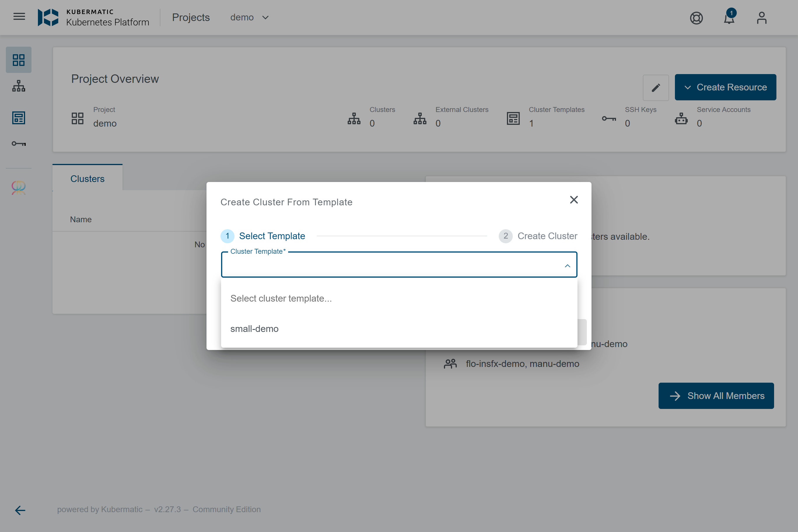The image size is (798, 532).
Task: Open the Clusters sidebar icon
Action: [19, 86]
